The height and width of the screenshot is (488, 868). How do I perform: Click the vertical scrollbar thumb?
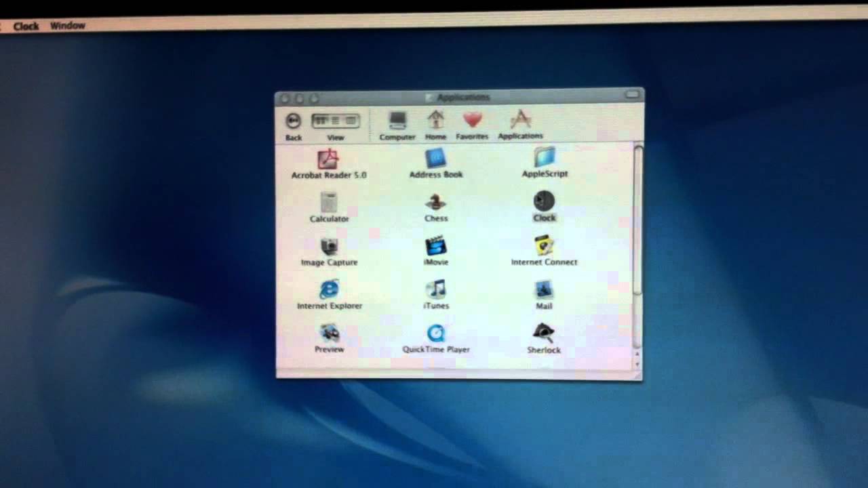[637, 220]
